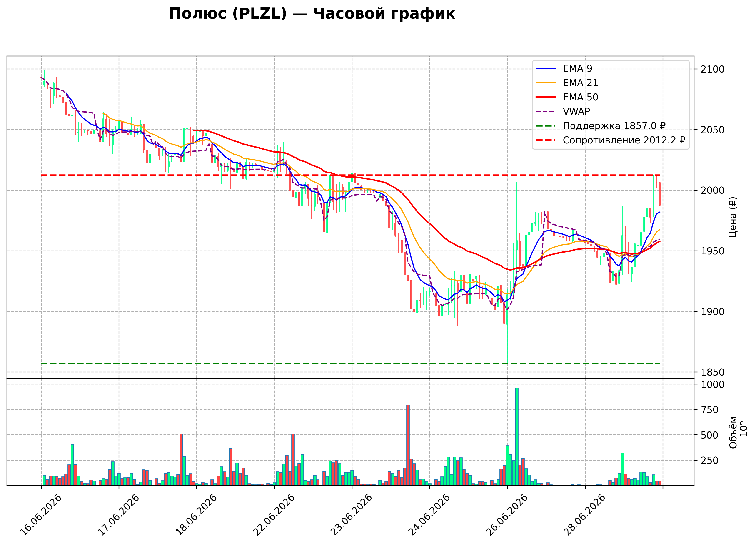
Task: Click the tallest volume bar after 26.06.2026
Action: tap(517, 437)
